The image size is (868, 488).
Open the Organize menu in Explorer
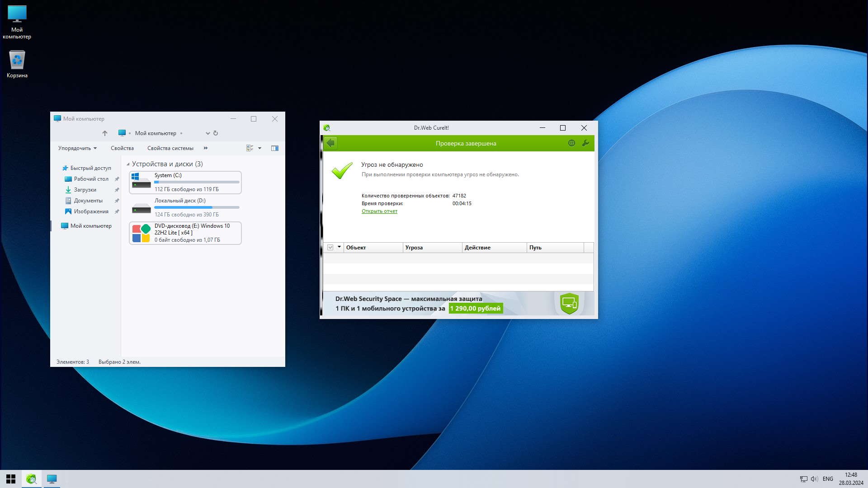[77, 148]
